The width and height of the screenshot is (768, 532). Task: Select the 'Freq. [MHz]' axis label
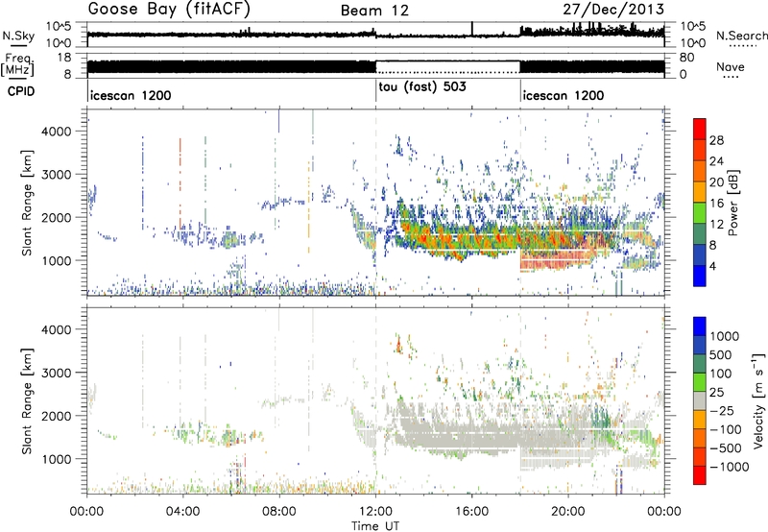[19, 65]
